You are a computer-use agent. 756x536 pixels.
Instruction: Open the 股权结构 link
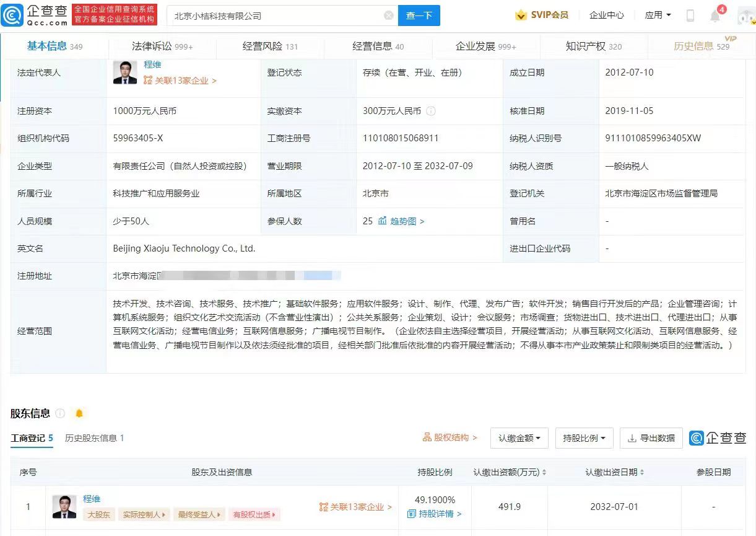(x=456, y=437)
